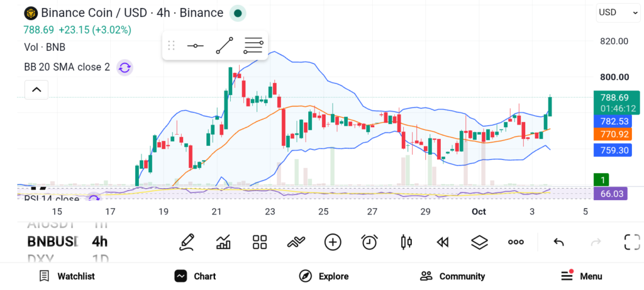This screenshot has height=290, width=644.
Task: Open the candlestick chart type icon
Action: point(406,242)
